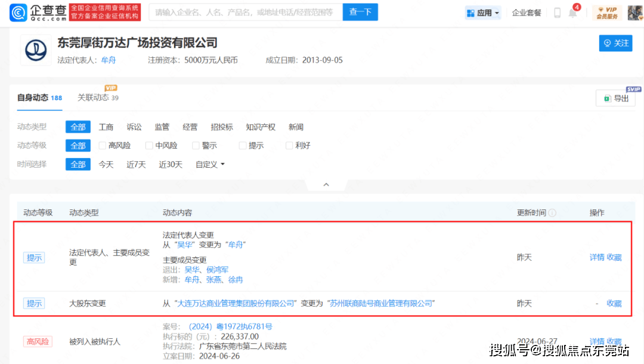
Task: Click the 导出 export button
Action: (615, 98)
